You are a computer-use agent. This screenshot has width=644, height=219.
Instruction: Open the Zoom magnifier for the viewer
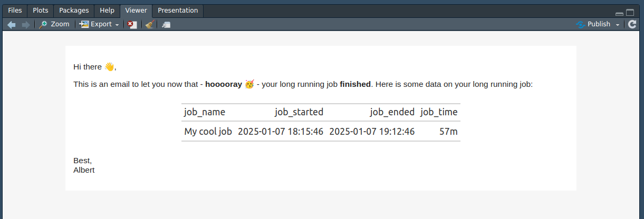click(x=54, y=24)
